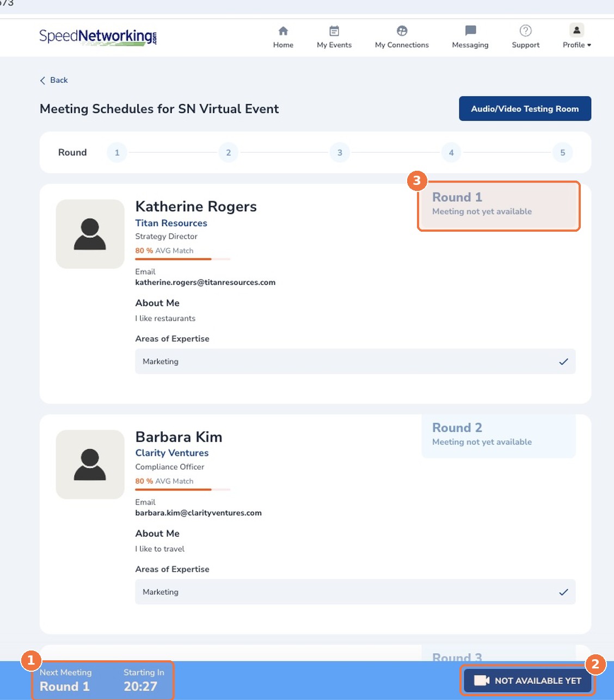Open the Messaging chat bubble icon

tap(470, 31)
